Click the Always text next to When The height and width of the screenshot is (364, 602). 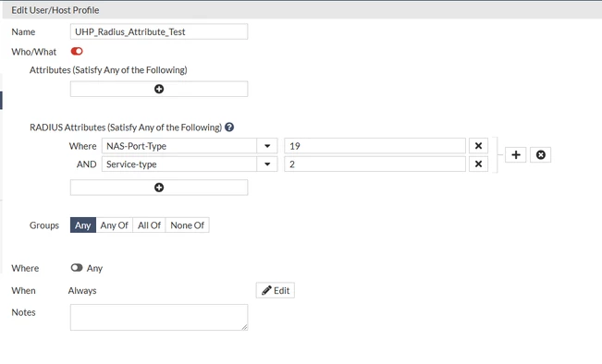coord(82,291)
